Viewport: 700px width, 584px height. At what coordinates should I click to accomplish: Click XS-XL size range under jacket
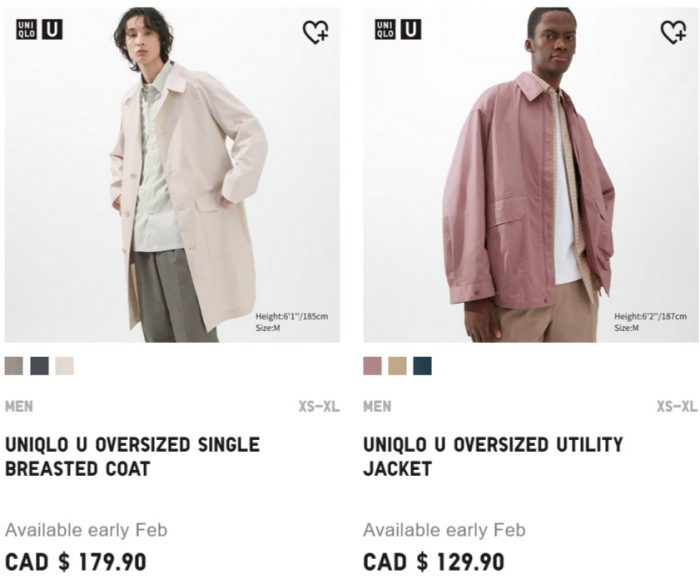[677, 406]
